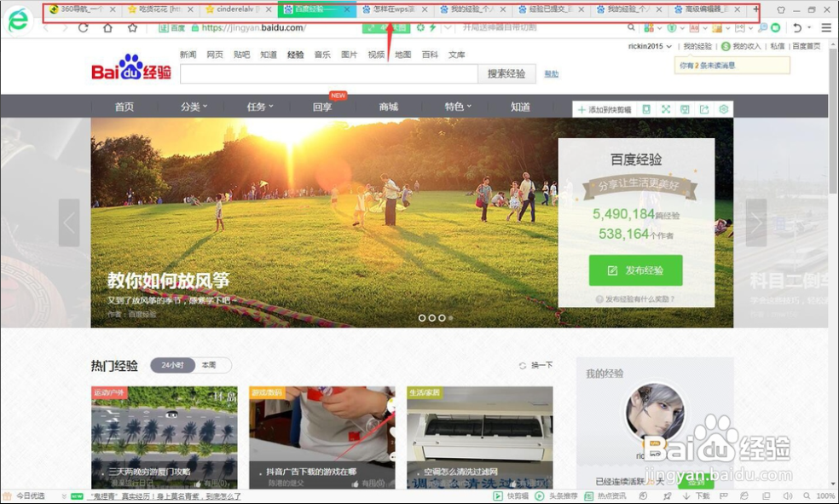Show next carousel slide with right arrow
This screenshot has width=839, height=504.
[x=756, y=223]
